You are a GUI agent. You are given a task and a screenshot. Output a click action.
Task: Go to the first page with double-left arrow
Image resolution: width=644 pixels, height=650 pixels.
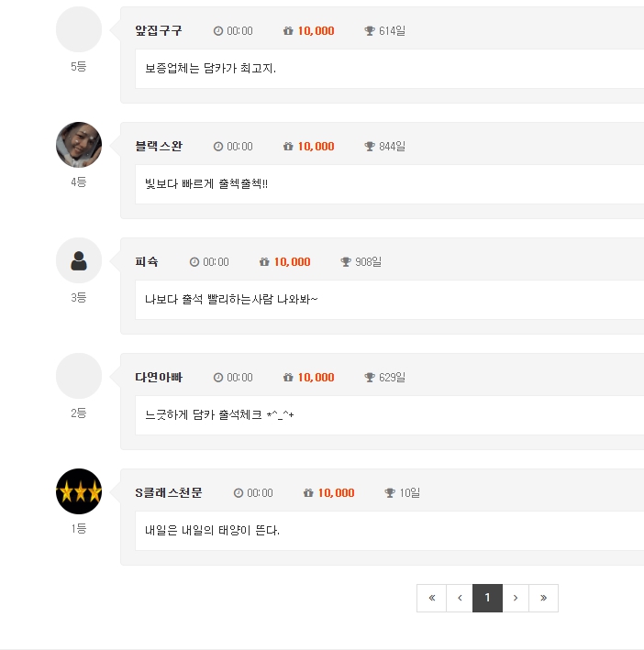(x=431, y=598)
